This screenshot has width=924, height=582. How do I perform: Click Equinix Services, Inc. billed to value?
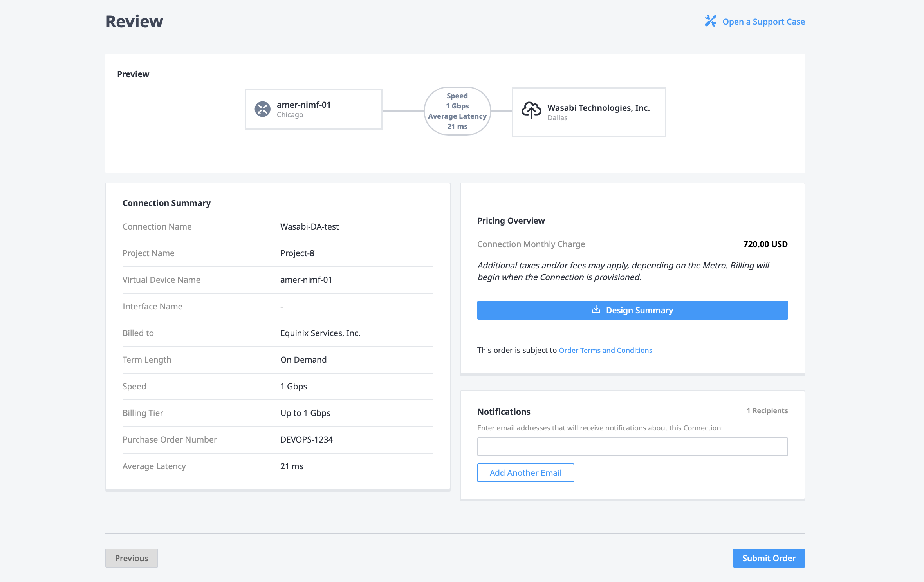(x=320, y=333)
